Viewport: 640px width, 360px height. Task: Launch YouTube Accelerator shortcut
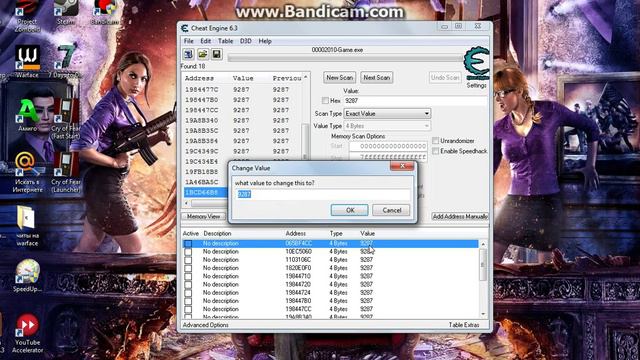(27, 333)
